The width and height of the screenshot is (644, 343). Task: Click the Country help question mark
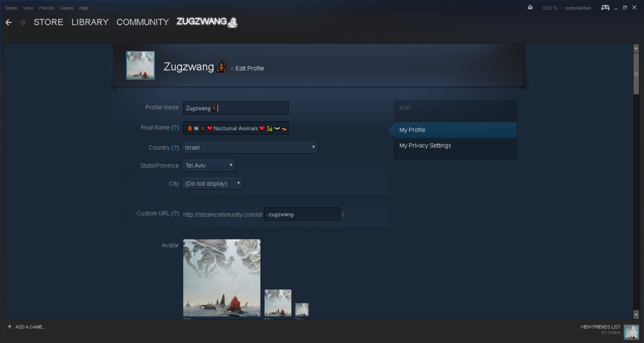[175, 148]
